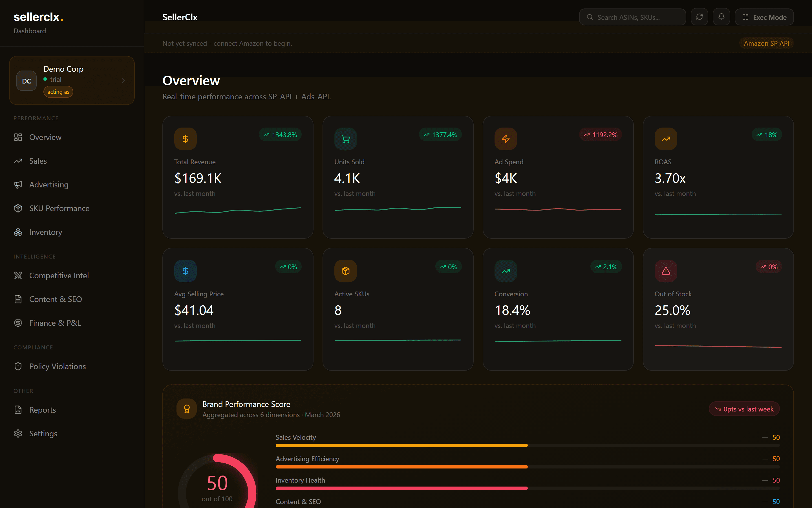Click the Reports chart file icon
The width and height of the screenshot is (812, 508).
pyautogui.click(x=18, y=410)
